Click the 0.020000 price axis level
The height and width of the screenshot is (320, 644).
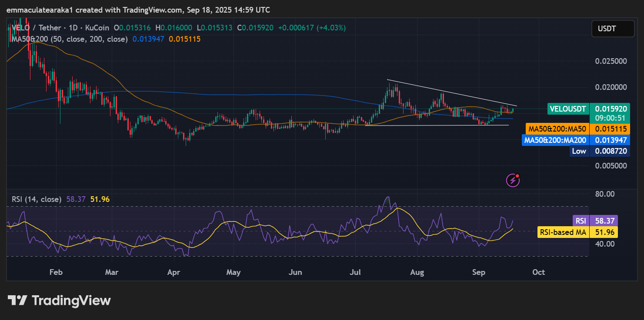click(x=611, y=87)
